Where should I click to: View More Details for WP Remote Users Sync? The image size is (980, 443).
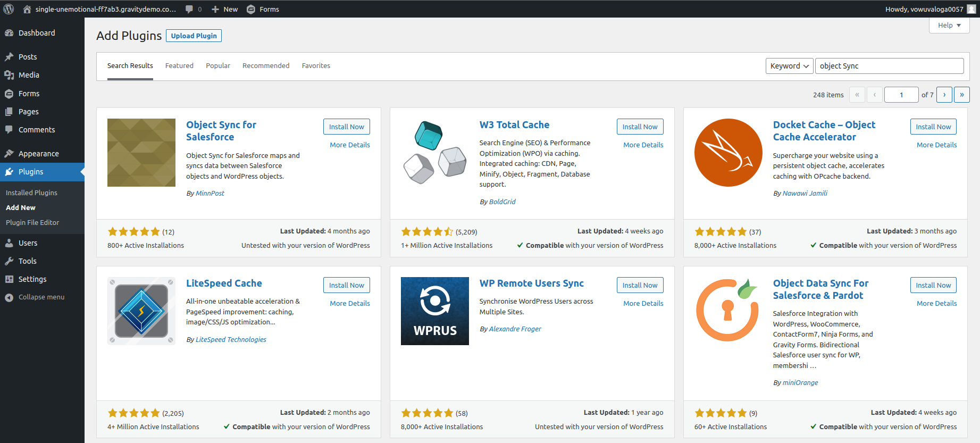coord(643,303)
